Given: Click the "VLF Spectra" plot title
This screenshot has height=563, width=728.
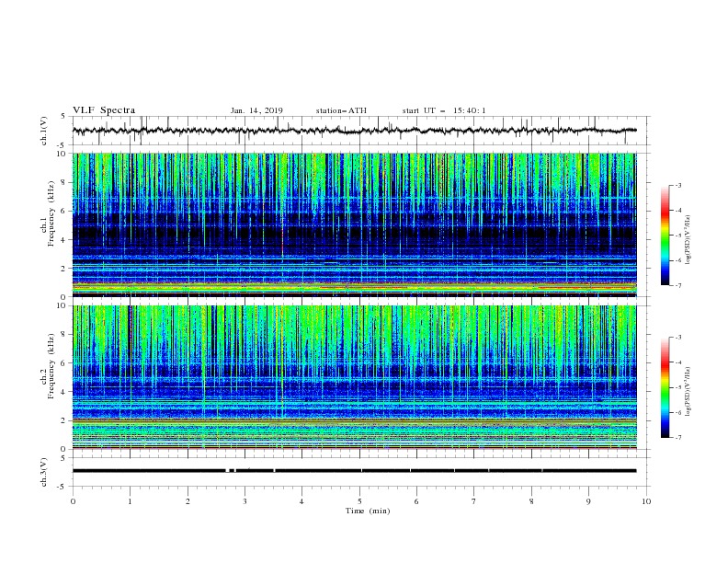Looking at the screenshot, I should tap(104, 110).
